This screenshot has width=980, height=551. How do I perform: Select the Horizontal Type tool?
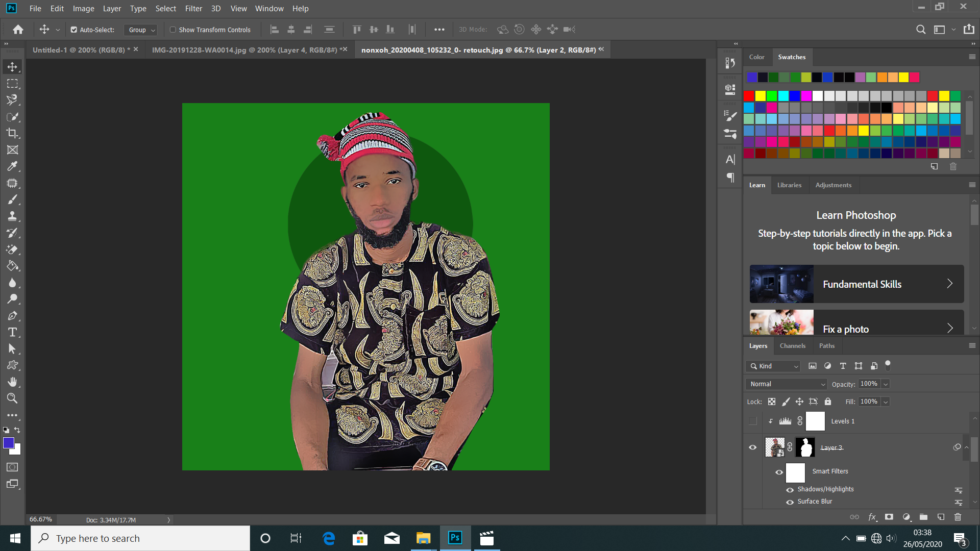pyautogui.click(x=12, y=332)
